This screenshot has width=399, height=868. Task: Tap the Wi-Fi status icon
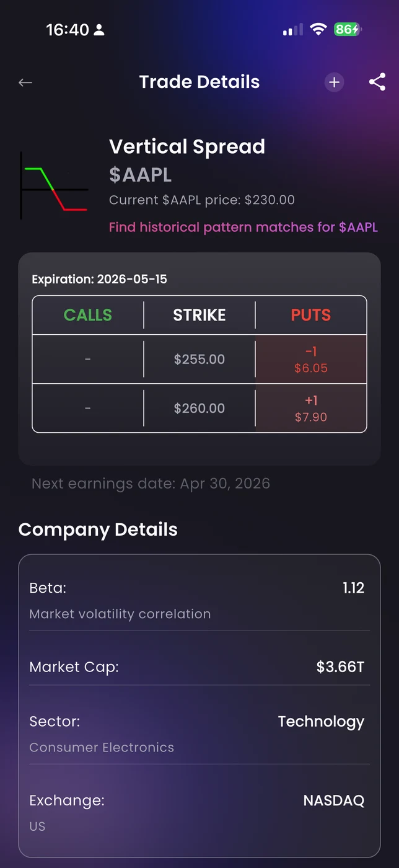(318, 29)
